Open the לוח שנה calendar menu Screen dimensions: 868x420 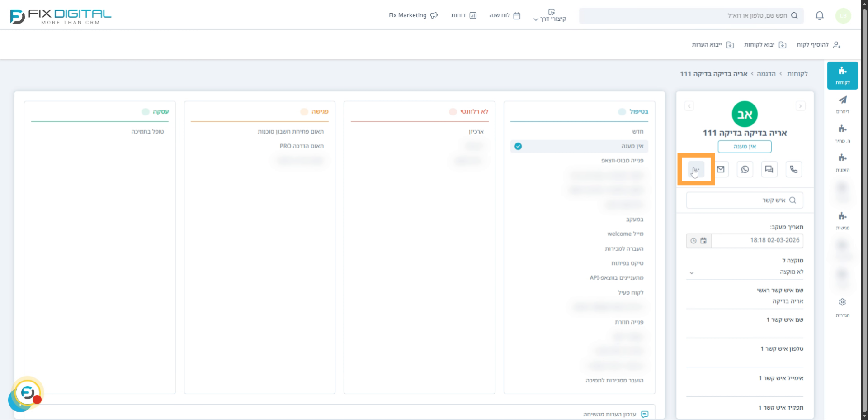tap(505, 15)
